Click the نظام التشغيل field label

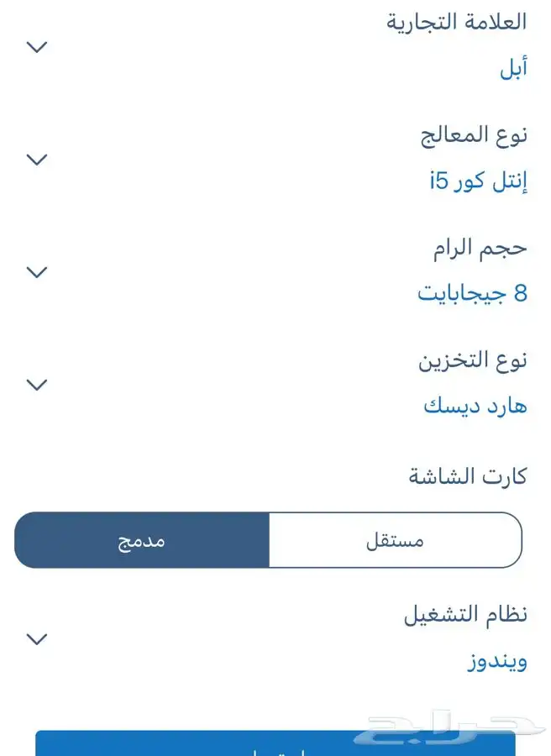coord(465,614)
